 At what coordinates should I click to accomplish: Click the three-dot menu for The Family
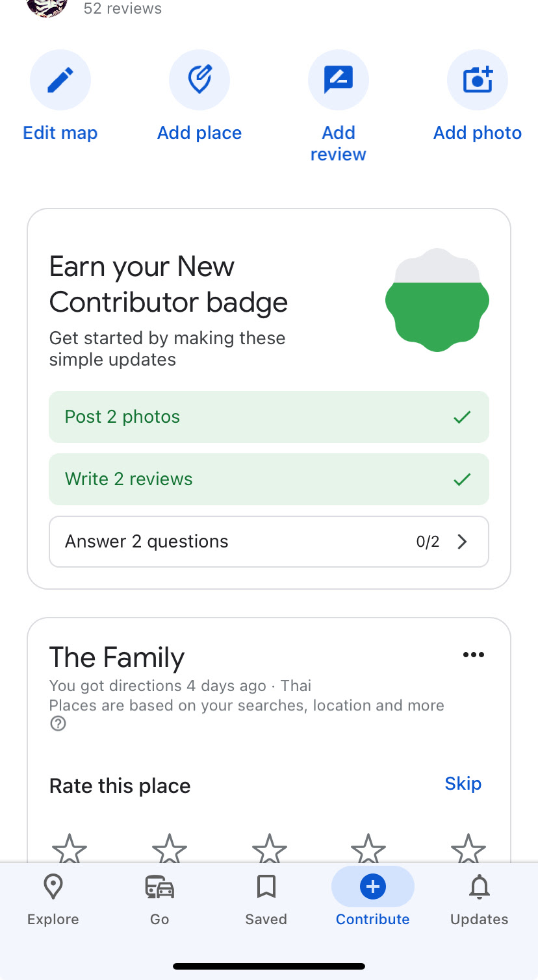click(x=473, y=655)
